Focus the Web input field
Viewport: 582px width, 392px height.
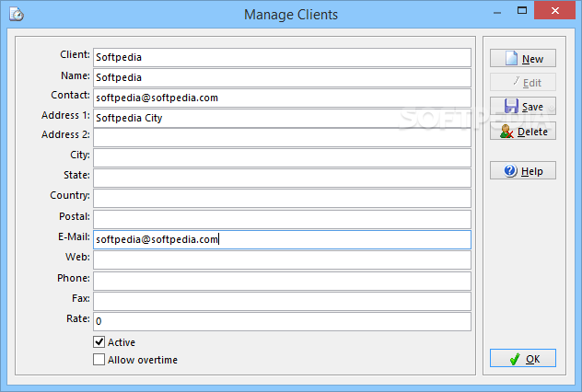click(282, 260)
